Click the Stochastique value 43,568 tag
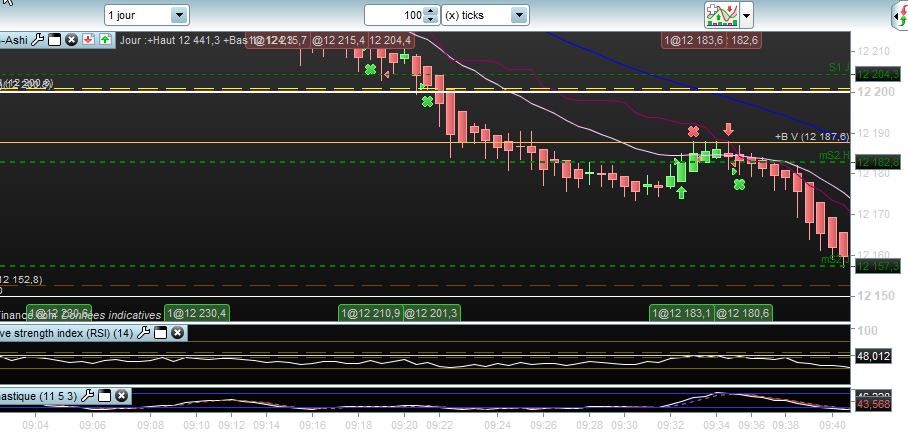Viewport: 908px width, 432px height. [873, 404]
